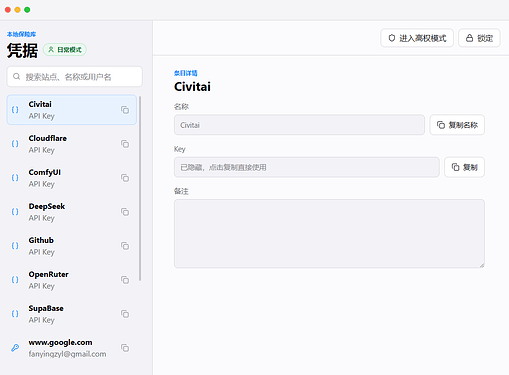Copy the Cloudflare entry via its copy icon

click(x=125, y=144)
